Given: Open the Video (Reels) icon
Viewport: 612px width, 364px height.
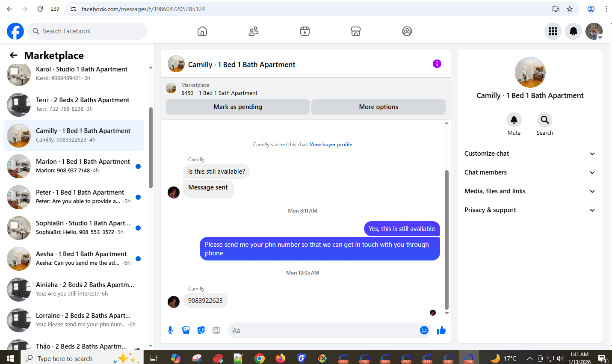Looking at the screenshot, I should (305, 31).
